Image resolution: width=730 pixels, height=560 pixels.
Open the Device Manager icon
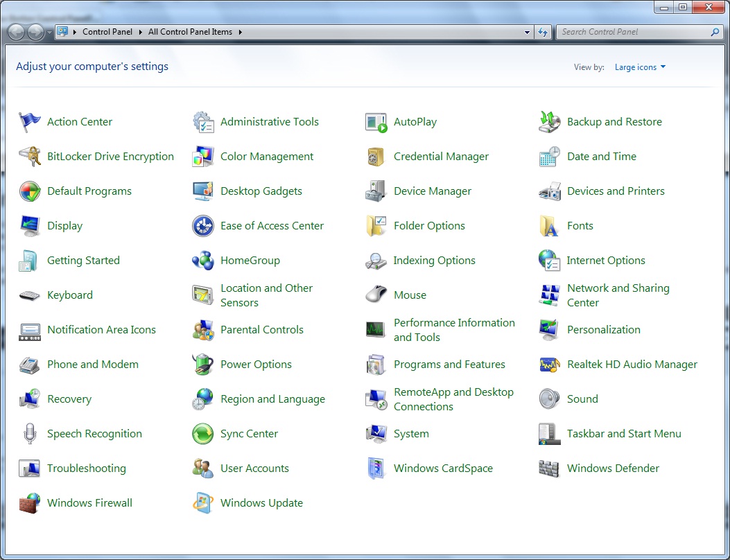pyautogui.click(x=376, y=191)
